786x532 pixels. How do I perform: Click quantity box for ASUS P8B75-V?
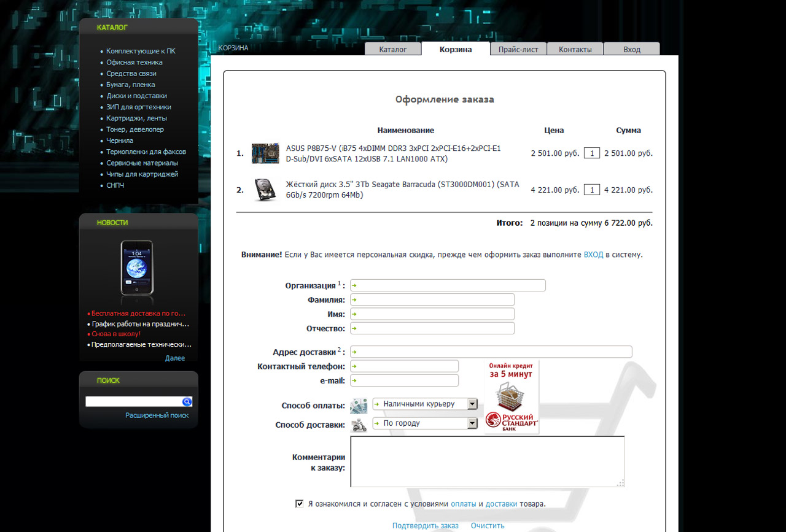pyautogui.click(x=592, y=153)
